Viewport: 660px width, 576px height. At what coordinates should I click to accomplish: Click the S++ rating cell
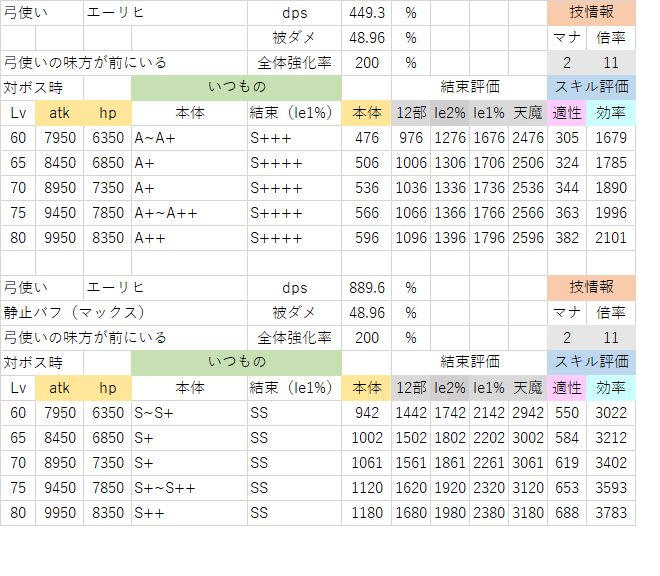188,513
